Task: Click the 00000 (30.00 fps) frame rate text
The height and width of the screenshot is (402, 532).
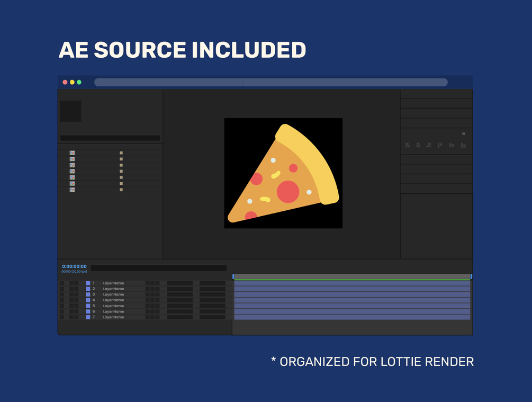Action: [74, 272]
